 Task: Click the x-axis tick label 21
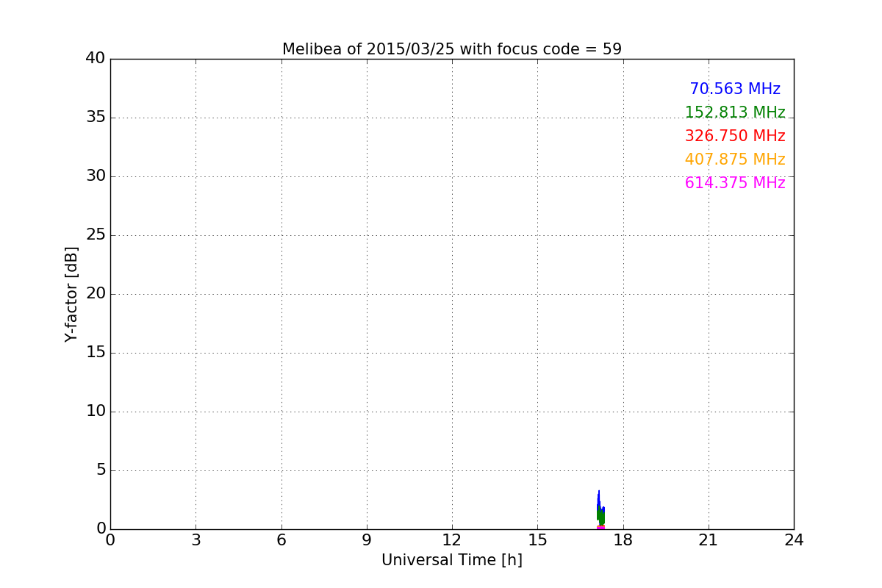[709, 540]
